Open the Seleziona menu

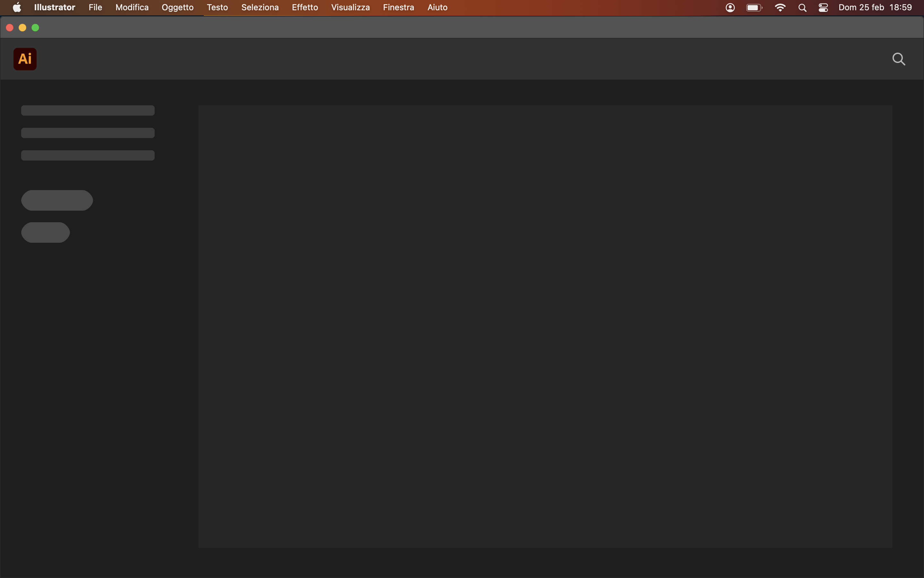(260, 7)
